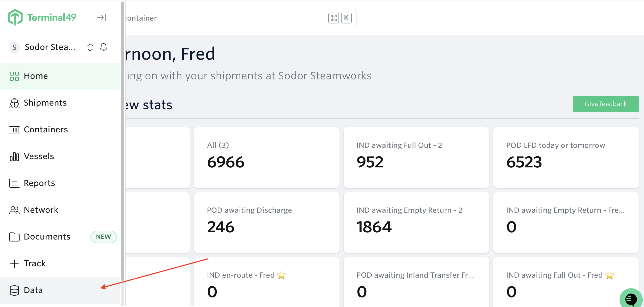Click the Data database icon

pos(14,291)
